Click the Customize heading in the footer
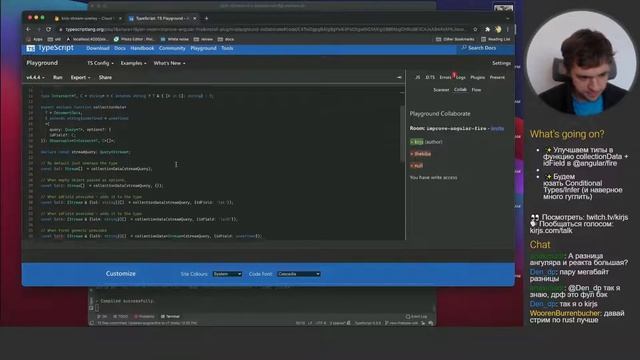Viewport: 640px width, 360px height. (120, 274)
